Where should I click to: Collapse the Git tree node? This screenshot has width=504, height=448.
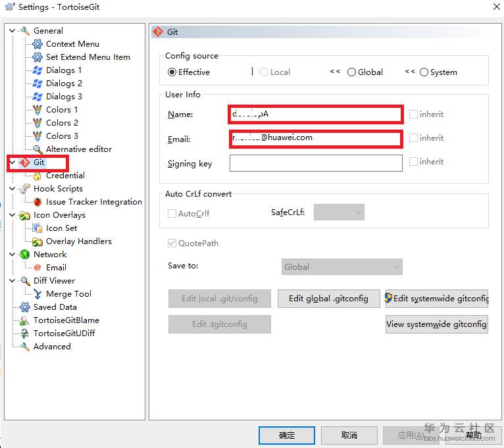tap(13, 162)
